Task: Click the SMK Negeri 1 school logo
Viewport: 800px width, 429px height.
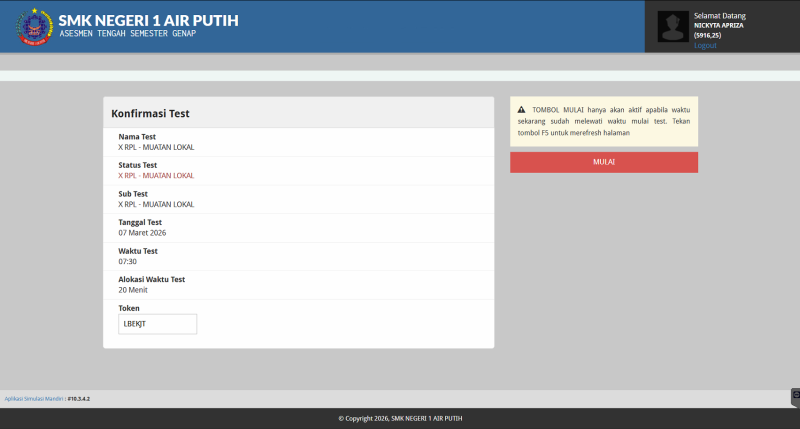Action: coord(33,27)
